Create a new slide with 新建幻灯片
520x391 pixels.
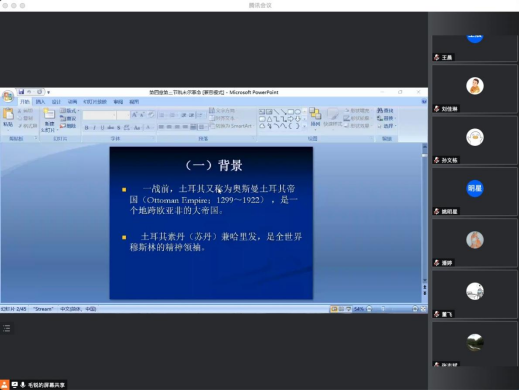tap(49, 120)
